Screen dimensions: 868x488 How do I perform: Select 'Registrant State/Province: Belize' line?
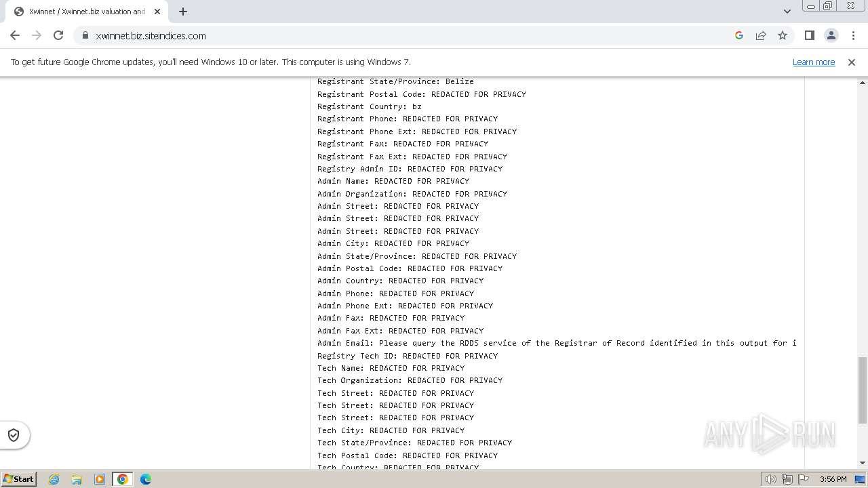[395, 81]
